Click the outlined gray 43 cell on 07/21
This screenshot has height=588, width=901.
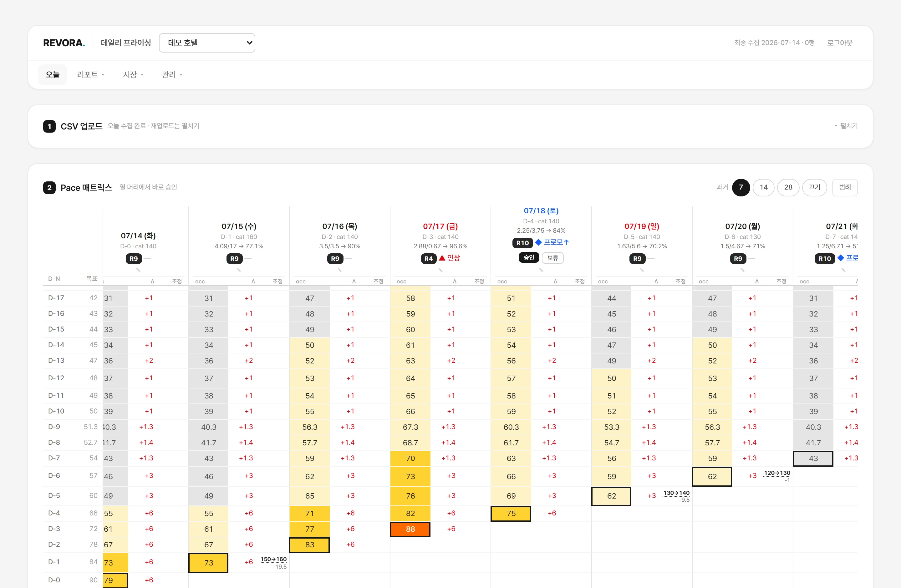tap(813, 459)
